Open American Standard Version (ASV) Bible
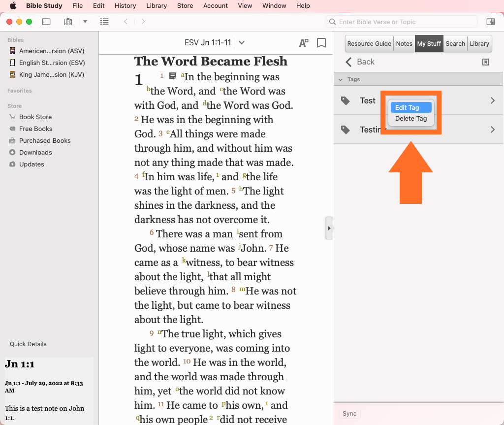The image size is (504, 425). pyautogui.click(x=47, y=51)
